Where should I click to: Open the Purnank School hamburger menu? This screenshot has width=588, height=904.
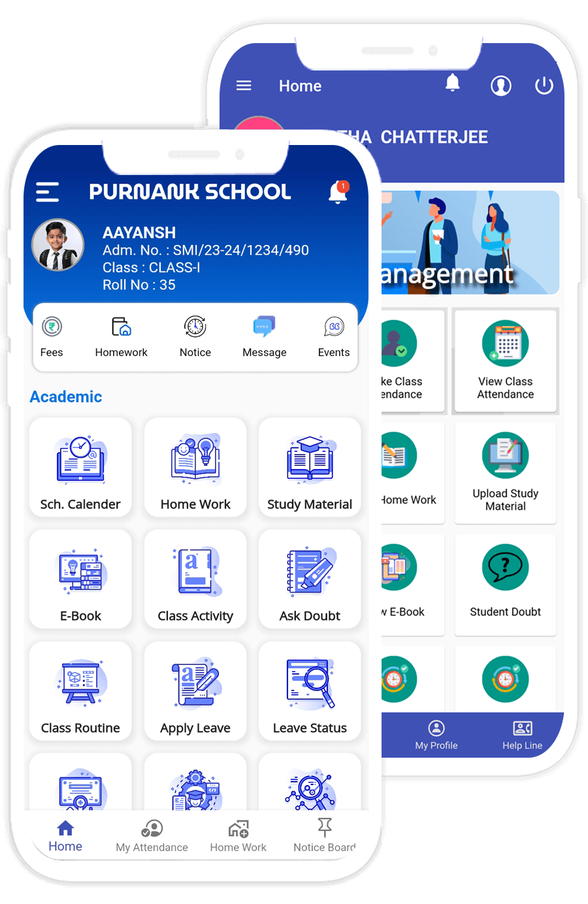(46, 191)
